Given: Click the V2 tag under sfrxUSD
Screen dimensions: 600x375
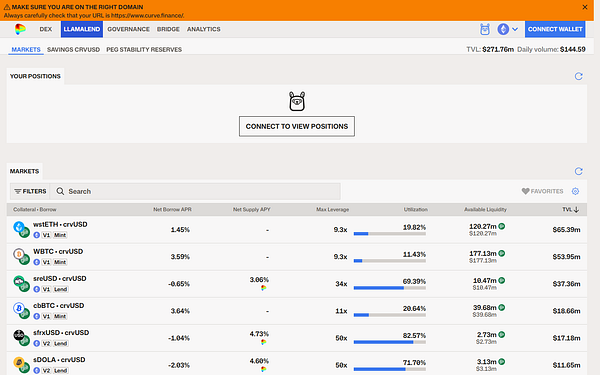Looking at the screenshot, I should [46, 343].
